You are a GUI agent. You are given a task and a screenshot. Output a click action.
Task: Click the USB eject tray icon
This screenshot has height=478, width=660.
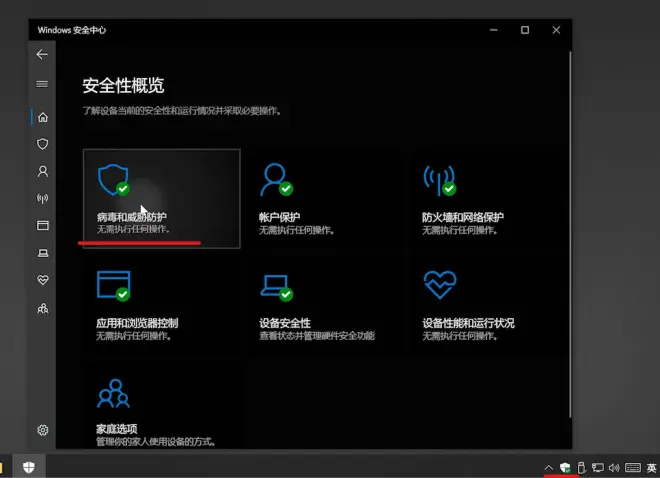(x=581, y=467)
